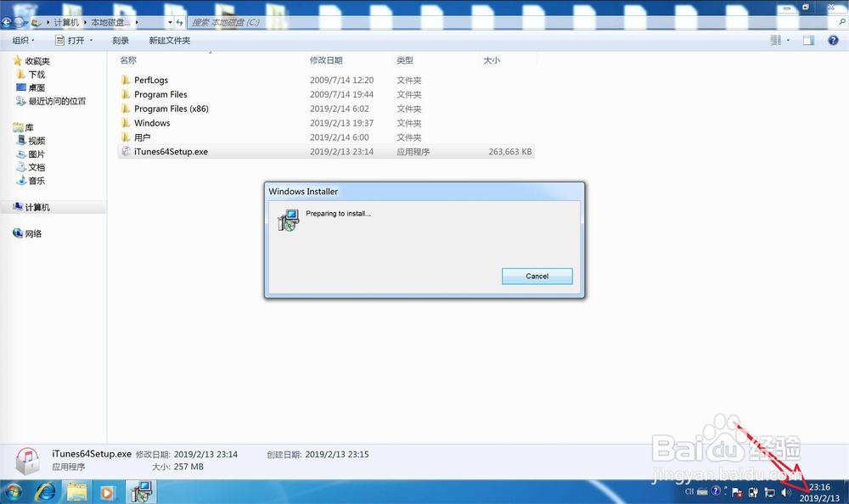Expand the arrow after 本地磁盘 breadcrumb

click(137, 22)
